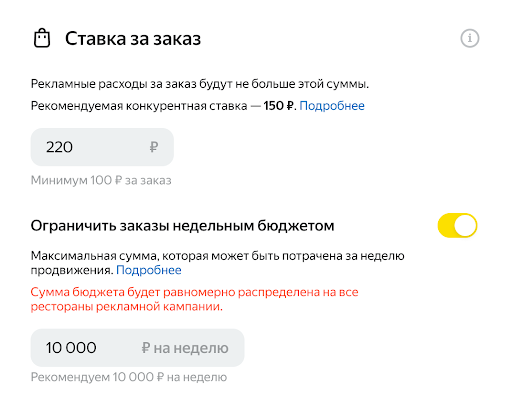Click the 'Минимум 100 ₽ за заказ' hint
Viewport: 512px width, 407px height.
click(101, 180)
